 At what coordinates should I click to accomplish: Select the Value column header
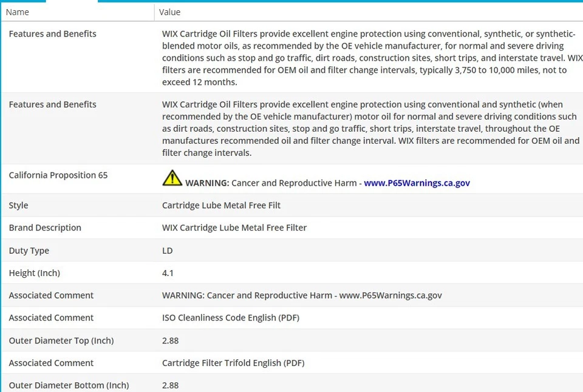pos(169,12)
